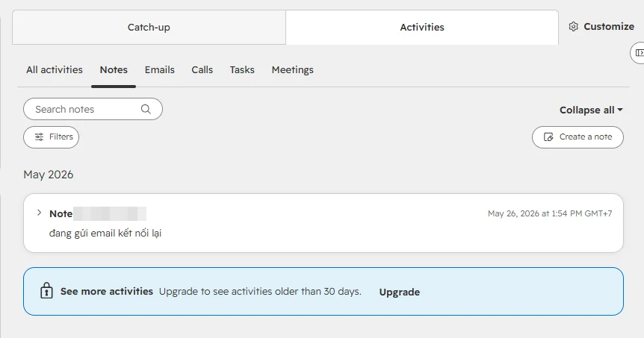Image resolution: width=644 pixels, height=338 pixels.
Task: Click the Customize gear icon
Action: [x=573, y=27]
